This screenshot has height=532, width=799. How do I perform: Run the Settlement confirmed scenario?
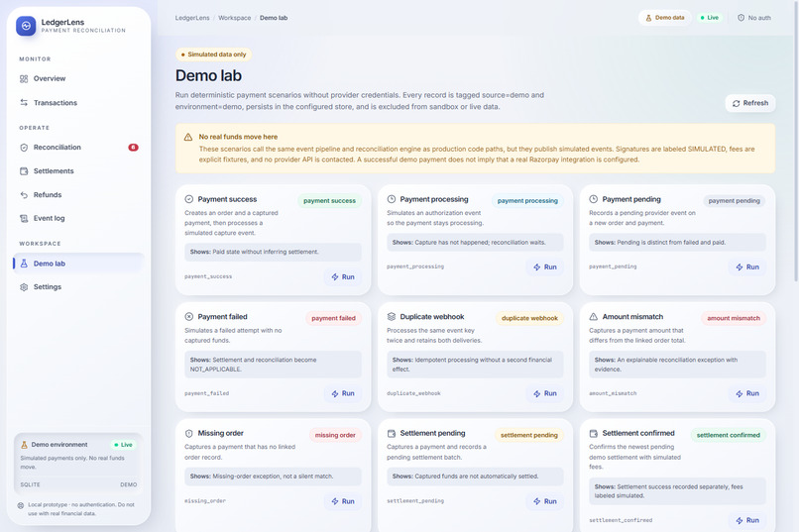[747, 520]
